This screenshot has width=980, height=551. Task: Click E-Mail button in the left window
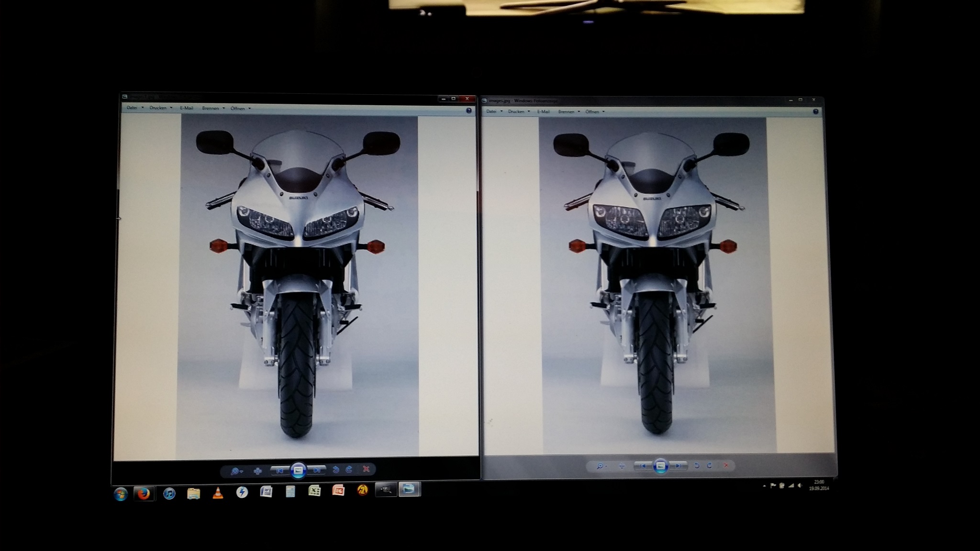[186, 108]
